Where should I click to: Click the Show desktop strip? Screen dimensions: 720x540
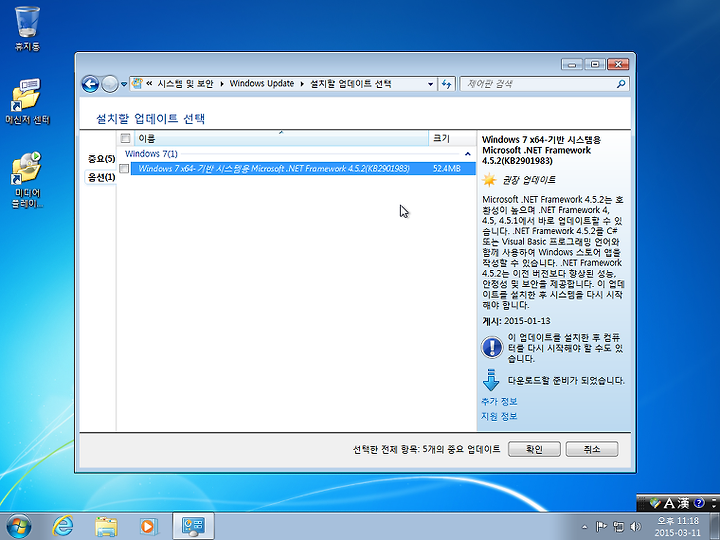point(715,526)
